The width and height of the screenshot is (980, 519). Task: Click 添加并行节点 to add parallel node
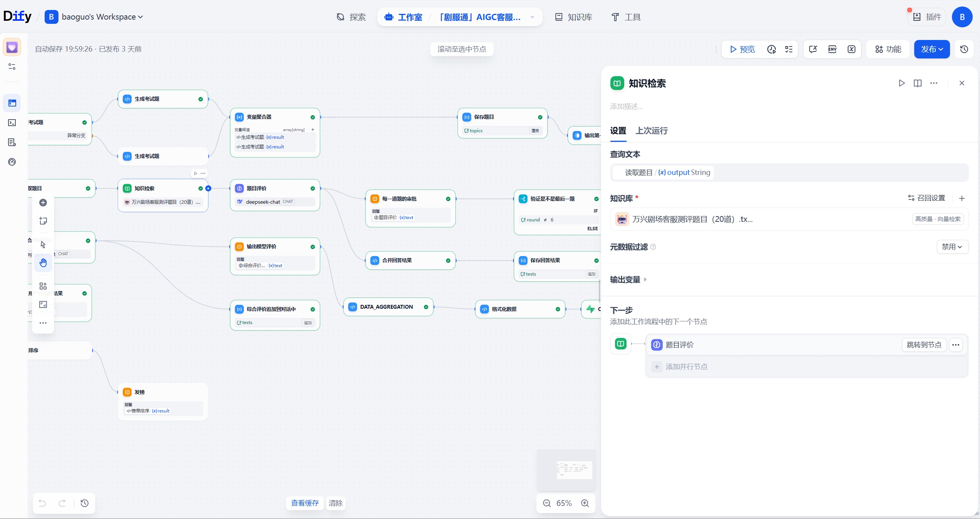pos(807,367)
